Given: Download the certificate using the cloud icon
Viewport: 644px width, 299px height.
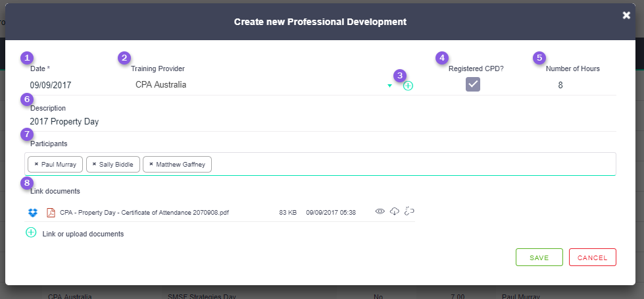Looking at the screenshot, I should coord(395,211).
